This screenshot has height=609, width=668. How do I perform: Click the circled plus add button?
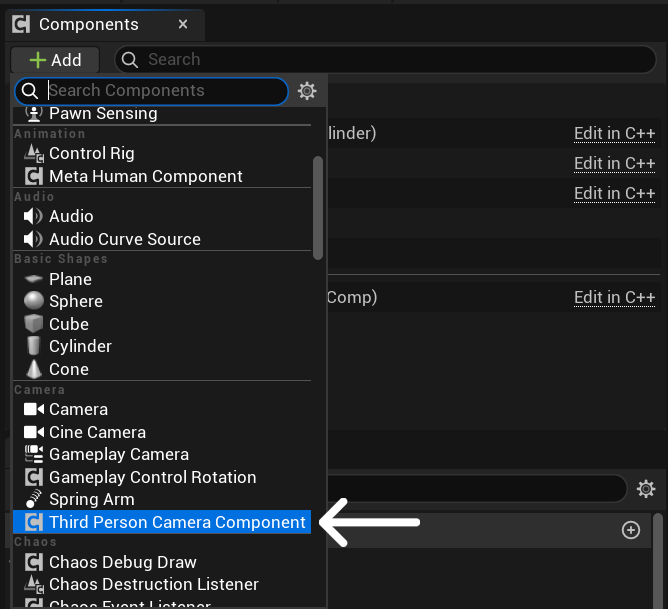(631, 530)
